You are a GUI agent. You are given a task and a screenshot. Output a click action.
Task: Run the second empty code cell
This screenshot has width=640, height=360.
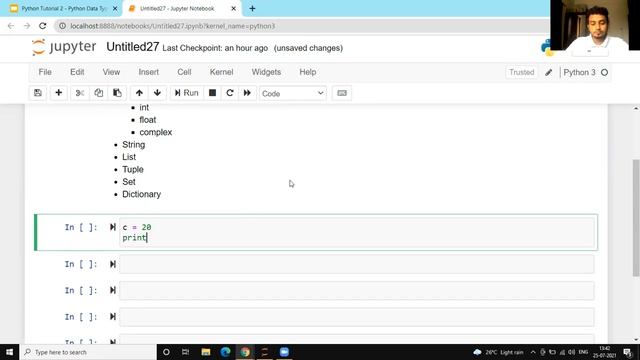[113, 290]
